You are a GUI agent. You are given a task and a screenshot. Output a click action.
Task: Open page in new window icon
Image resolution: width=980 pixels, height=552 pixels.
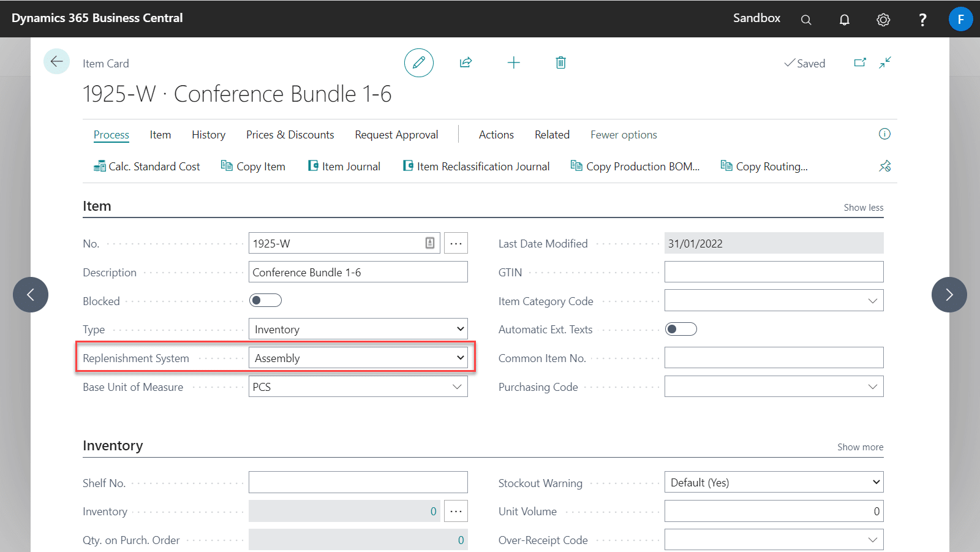pyautogui.click(x=860, y=62)
